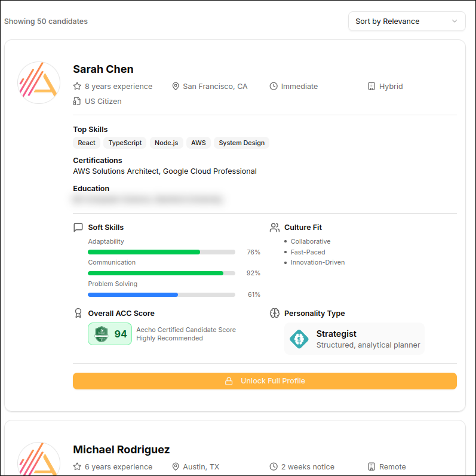Click the clock icon beside Immediate
This screenshot has height=476, width=476.
274,87
